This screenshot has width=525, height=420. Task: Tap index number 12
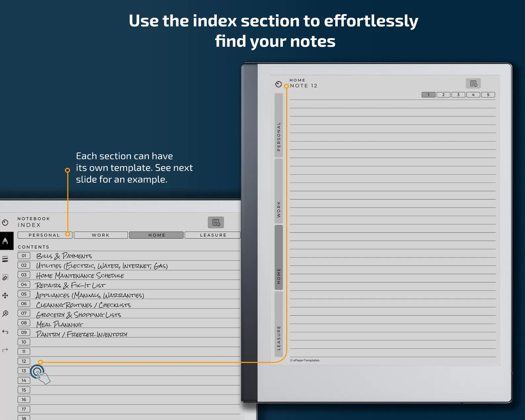pyautogui.click(x=24, y=361)
